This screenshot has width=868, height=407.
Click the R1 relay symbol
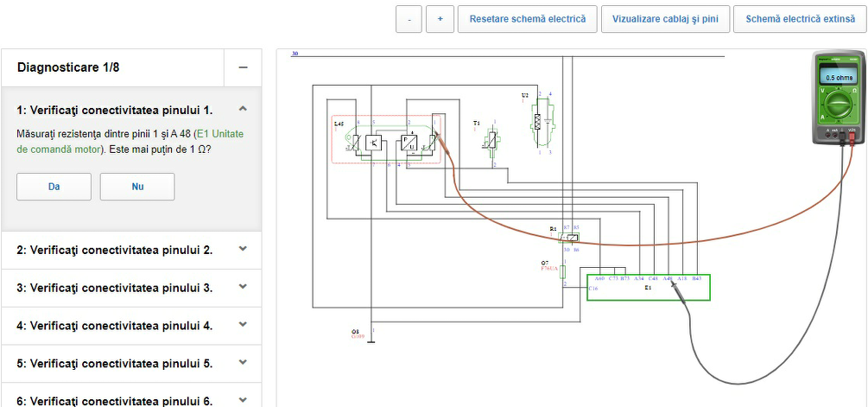coord(568,238)
